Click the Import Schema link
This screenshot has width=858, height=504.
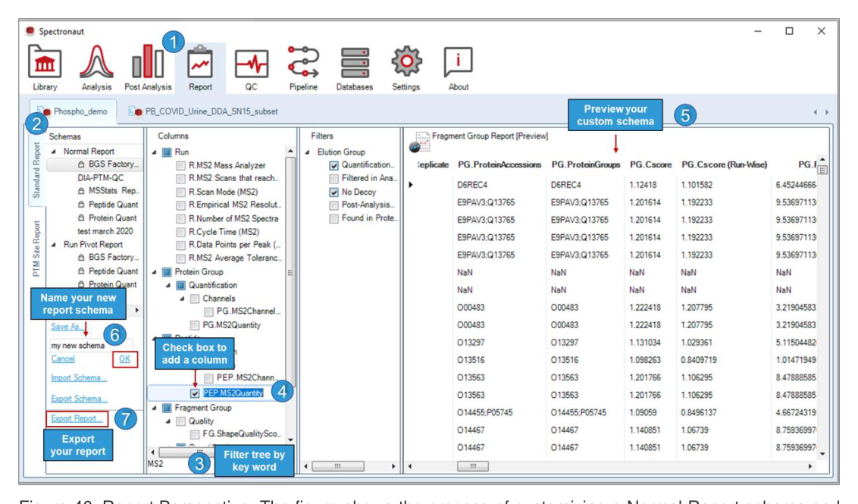78,378
